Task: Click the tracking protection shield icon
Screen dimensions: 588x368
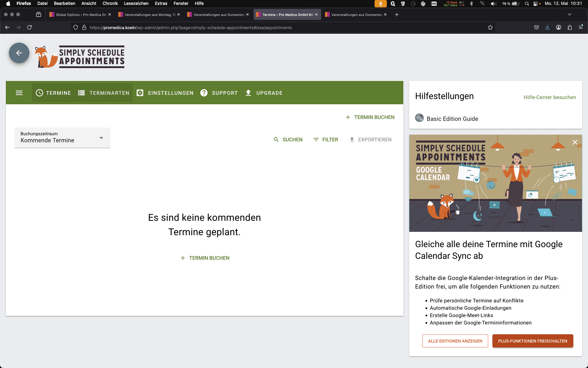Action: [x=76, y=27]
